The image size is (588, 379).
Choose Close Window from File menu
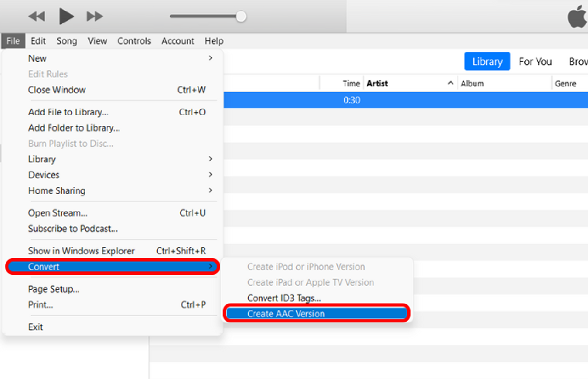click(113, 90)
